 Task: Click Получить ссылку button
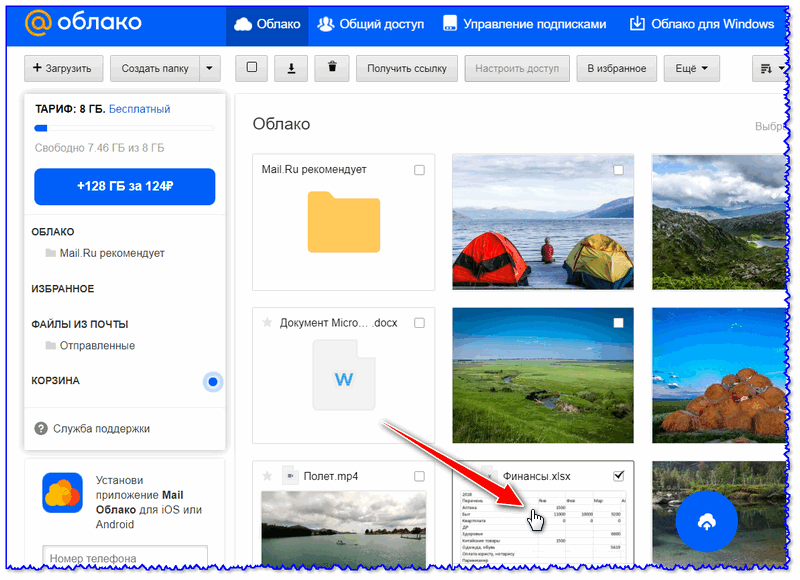coord(407,68)
